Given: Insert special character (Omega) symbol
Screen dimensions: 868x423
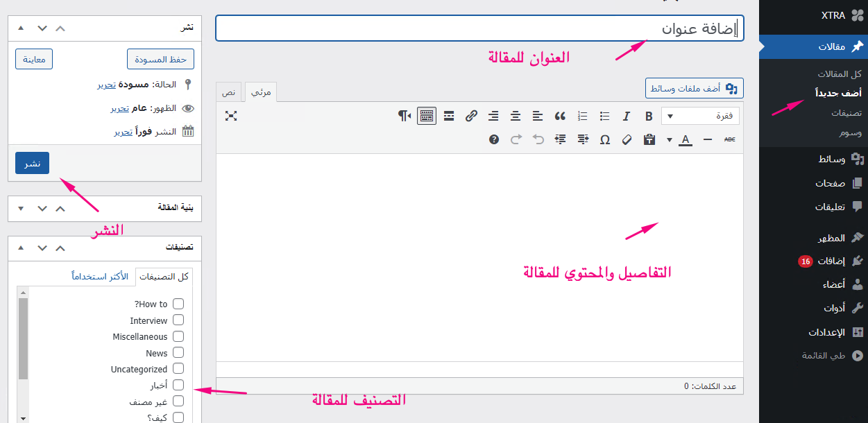Looking at the screenshot, I should coord(604,139).
